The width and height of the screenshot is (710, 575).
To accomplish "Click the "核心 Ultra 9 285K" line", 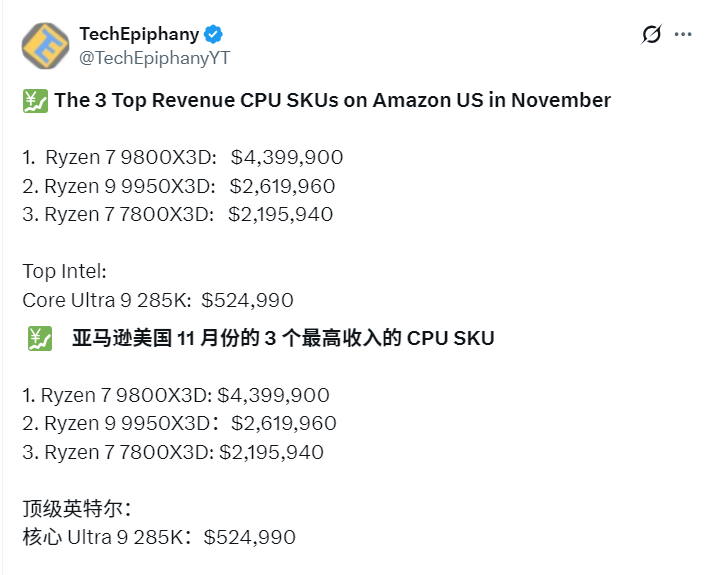I will 159,537.
